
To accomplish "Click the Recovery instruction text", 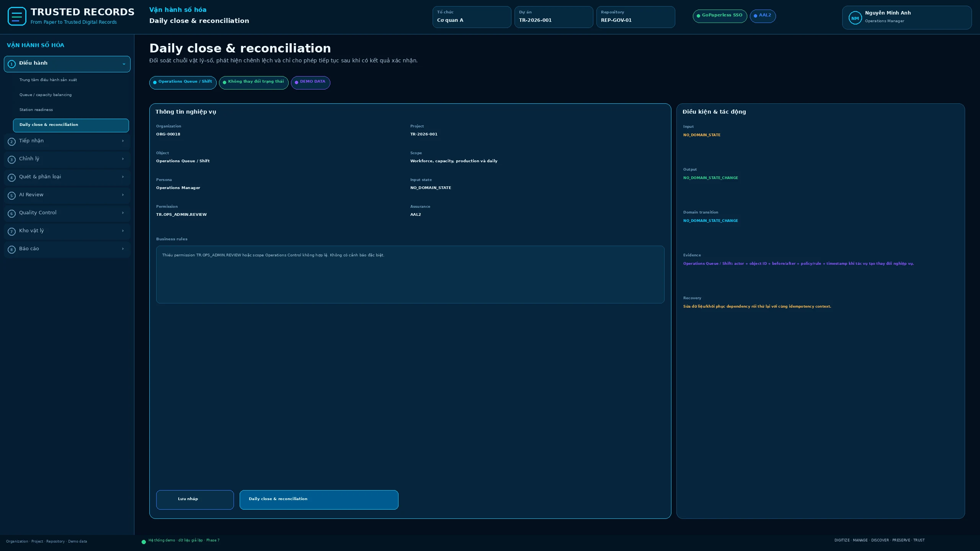I will pos(757,306).
